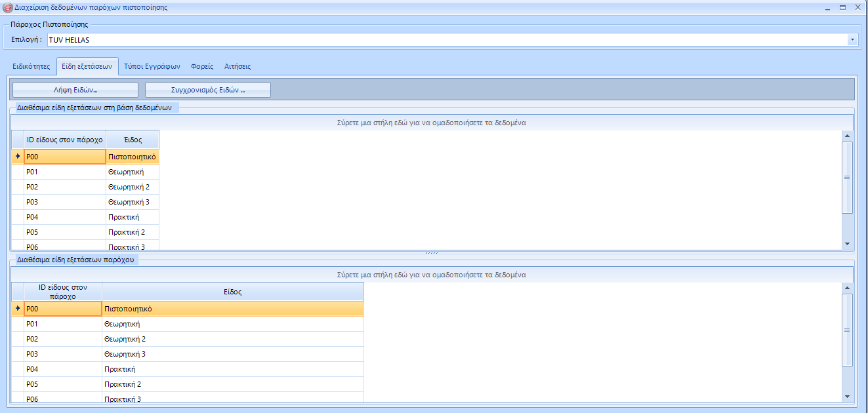Click the down arrow of lower grid scrollbar

[x=847, y=396]
